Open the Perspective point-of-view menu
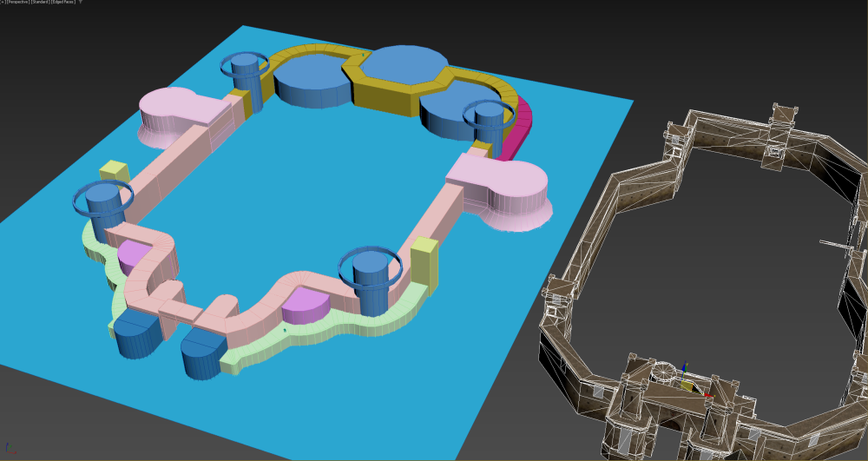The image size is (868, 461). tap(17, 3)
